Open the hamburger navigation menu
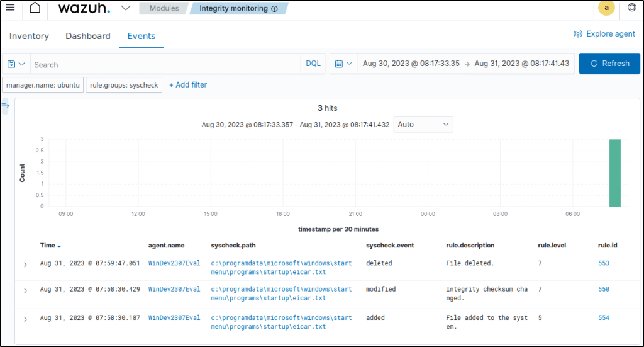The width and height of the screenshot is (644, 347). click(10, 8)
